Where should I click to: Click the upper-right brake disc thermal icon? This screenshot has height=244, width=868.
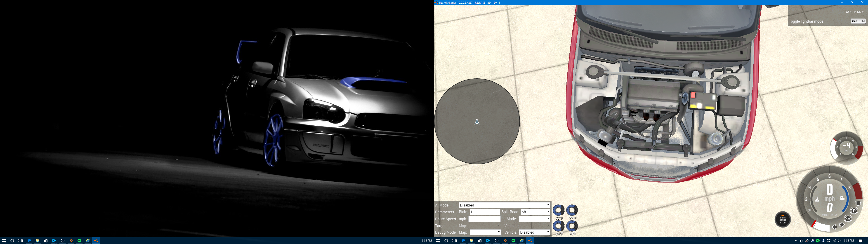click(572, 210)
